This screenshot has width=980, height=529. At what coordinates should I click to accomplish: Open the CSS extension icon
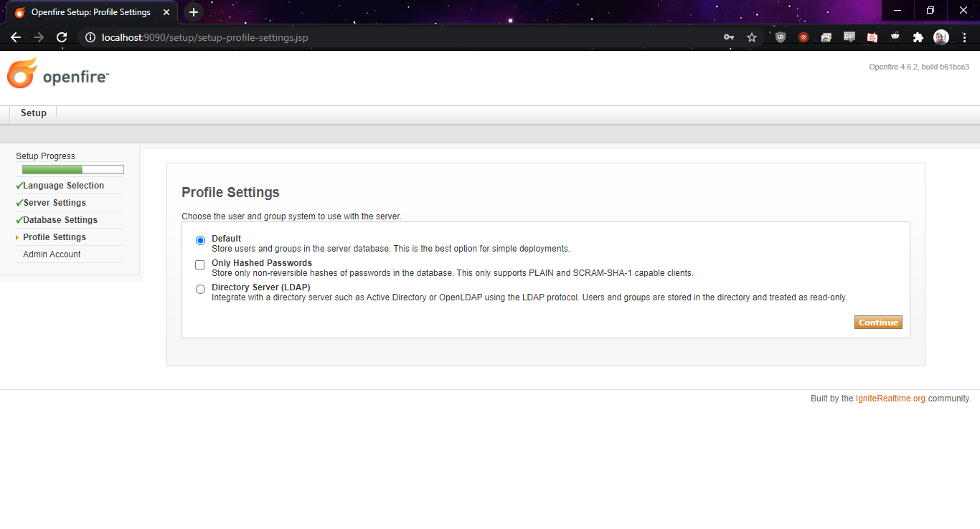pos(849,37)
